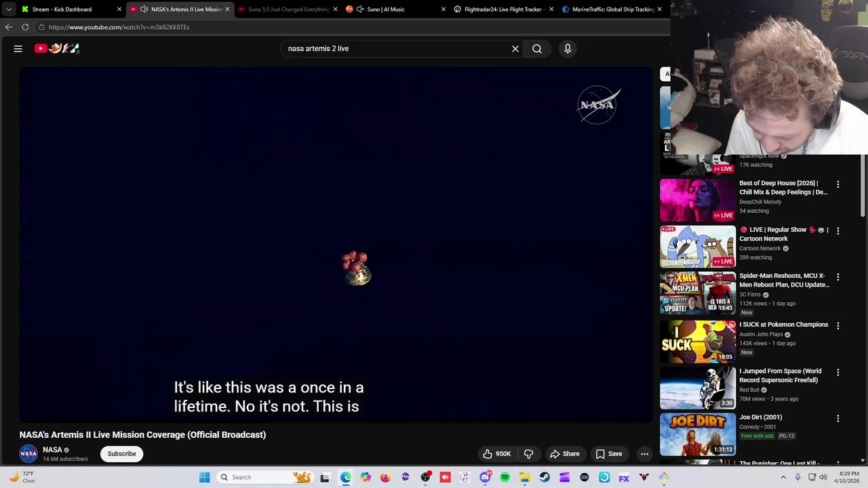Like the Artemis II video
The height and width of the screenshot is (488, 868).
point(496,454)
